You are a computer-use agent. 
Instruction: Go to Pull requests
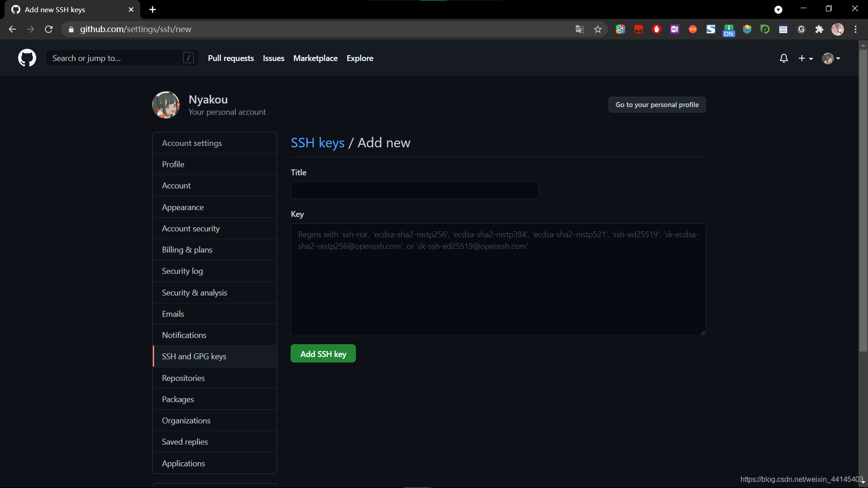(231, 58)
